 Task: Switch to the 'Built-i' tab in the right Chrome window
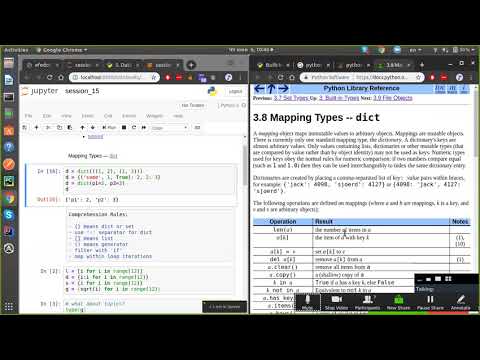pos(274,65)
